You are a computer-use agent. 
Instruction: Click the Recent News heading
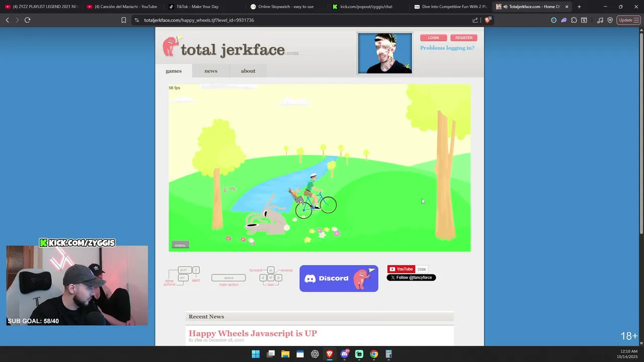pyautogui.click(x=206, y=317)
